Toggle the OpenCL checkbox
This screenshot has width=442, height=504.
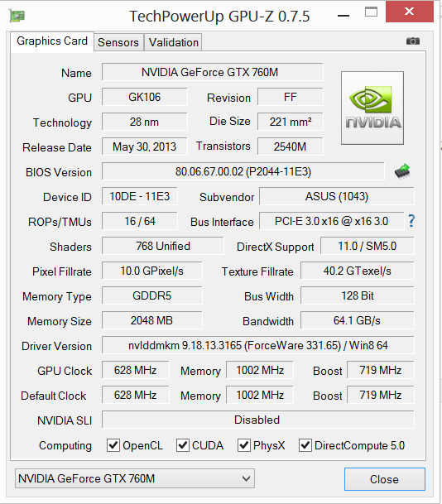[113, 445]
